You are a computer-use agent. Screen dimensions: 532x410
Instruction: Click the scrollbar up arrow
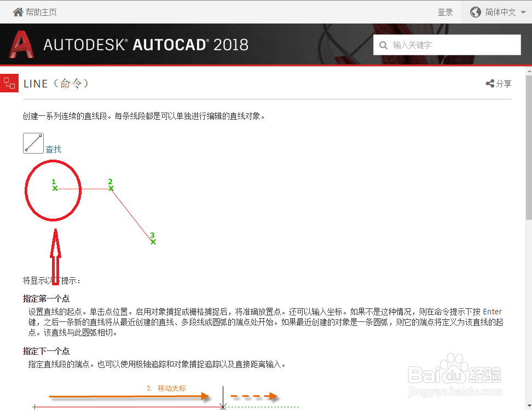(x=529, y=71)
